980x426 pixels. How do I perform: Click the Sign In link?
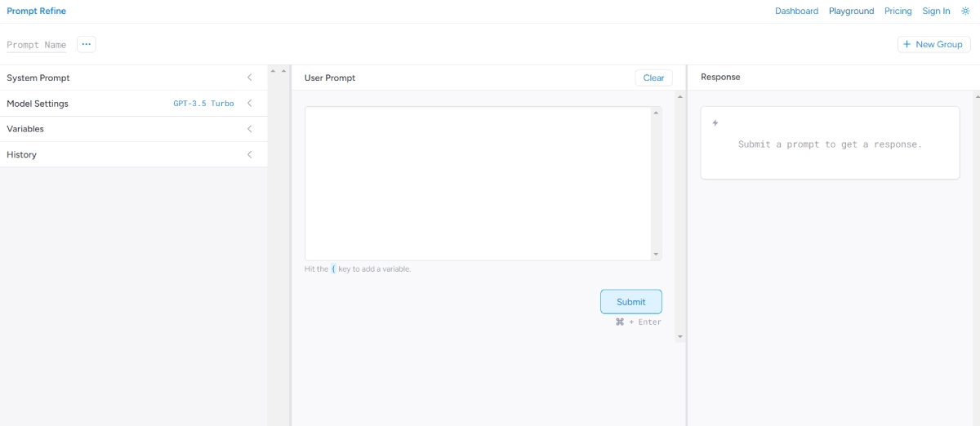coord(936,11)
